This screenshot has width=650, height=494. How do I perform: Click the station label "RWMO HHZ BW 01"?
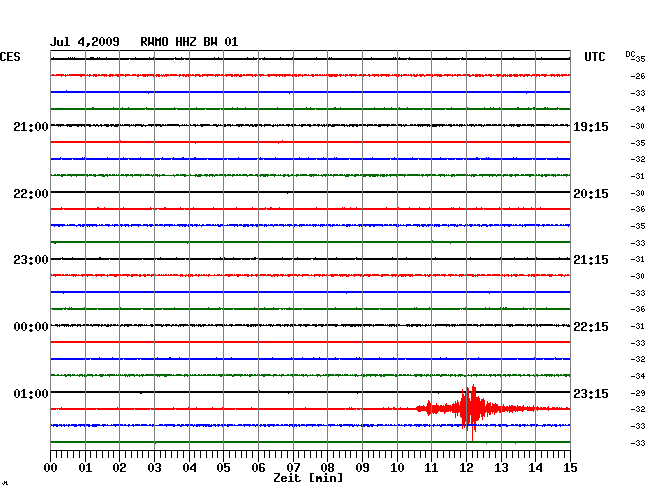pos(189,42)
